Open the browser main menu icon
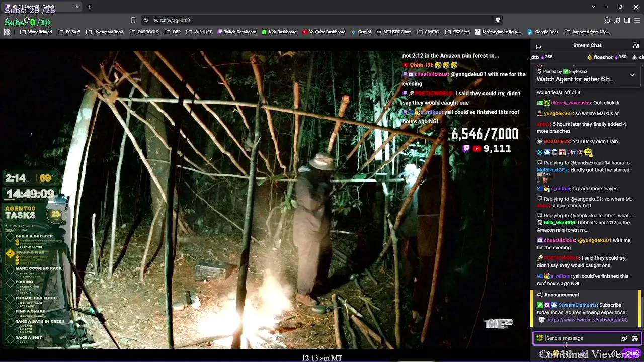This screenshot has width=644, height=362. click(x=636, y=20)
